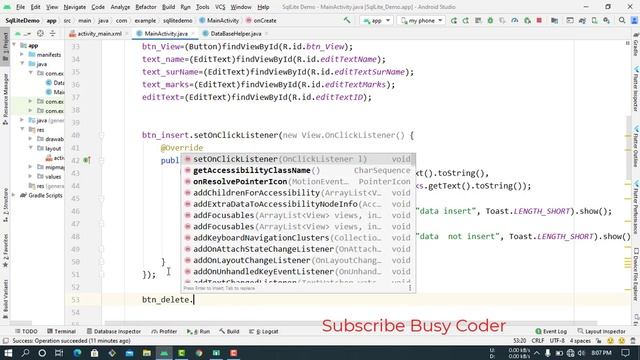Open the Refactor menu
The height and width of the screenshot is (360, 640).
(146, 7)
